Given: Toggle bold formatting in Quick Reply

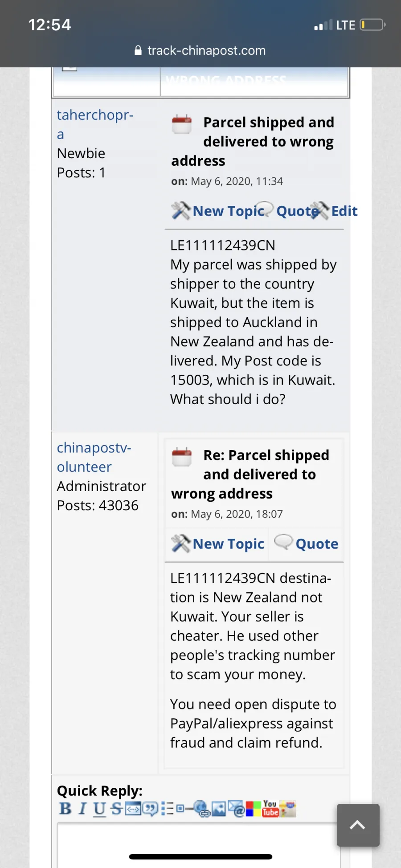Looking at the screenshot, I should [x=65, y=808].
